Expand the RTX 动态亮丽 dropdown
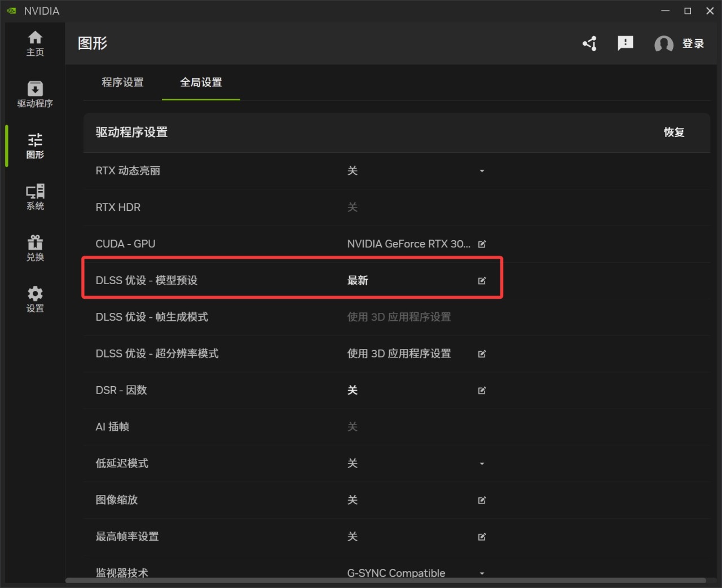 pos(482,171)
